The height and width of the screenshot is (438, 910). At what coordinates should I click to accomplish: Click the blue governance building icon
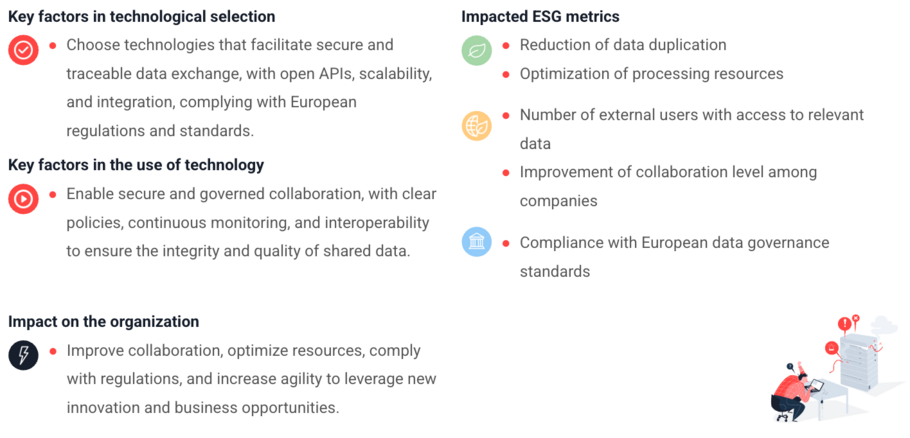(476, 242)
